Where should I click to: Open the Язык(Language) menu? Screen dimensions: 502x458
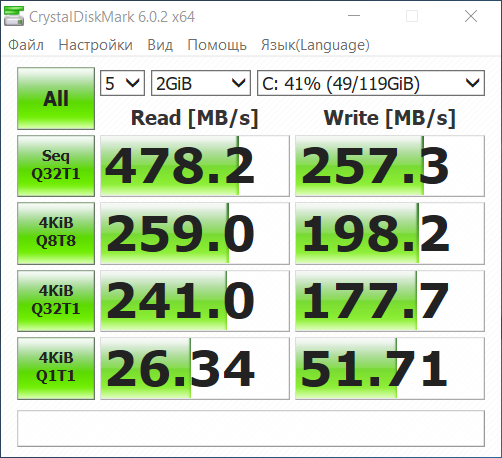(x=315, y=45)
